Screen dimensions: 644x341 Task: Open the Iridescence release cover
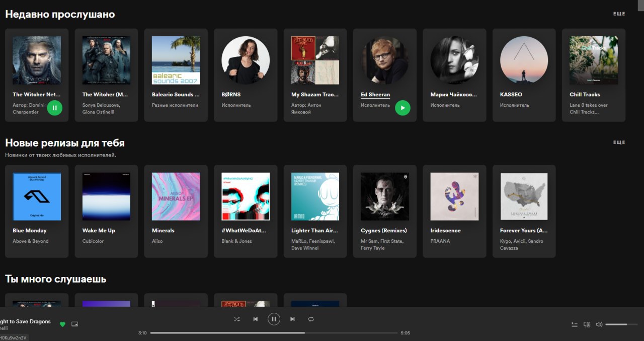pyautogui.click(x=454, y=196)
